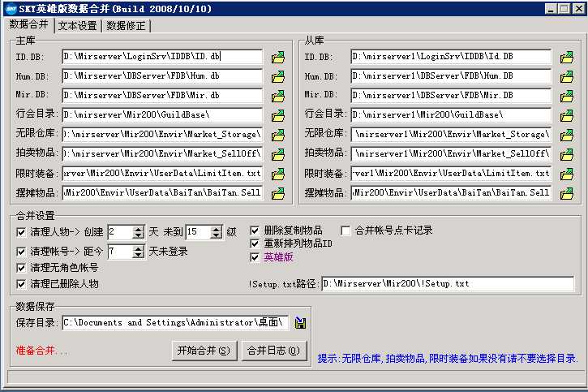Image resolution: width=588 pixels, height=392 pixels.
Task: Browse for main 摆摊物品 file
Action: 278,193
